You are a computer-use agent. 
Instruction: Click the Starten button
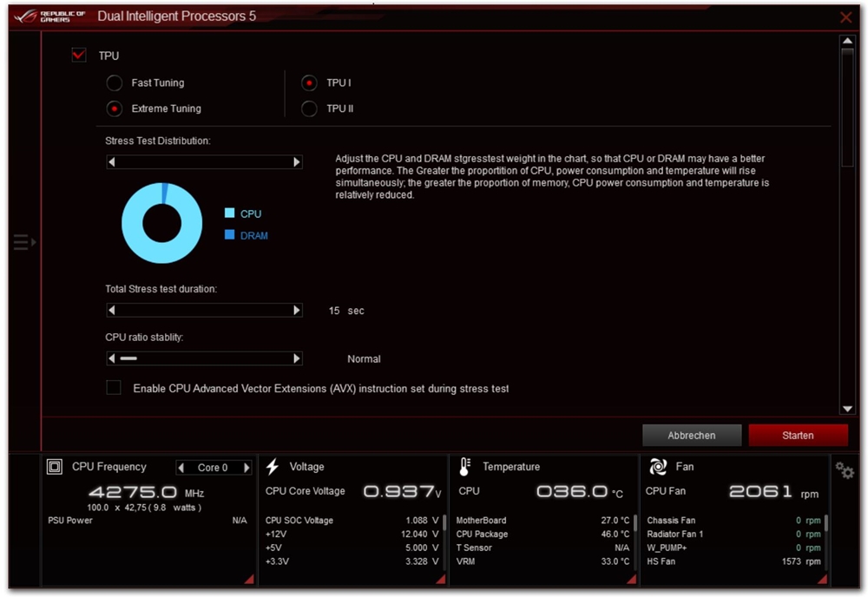(x=799, y=436)
